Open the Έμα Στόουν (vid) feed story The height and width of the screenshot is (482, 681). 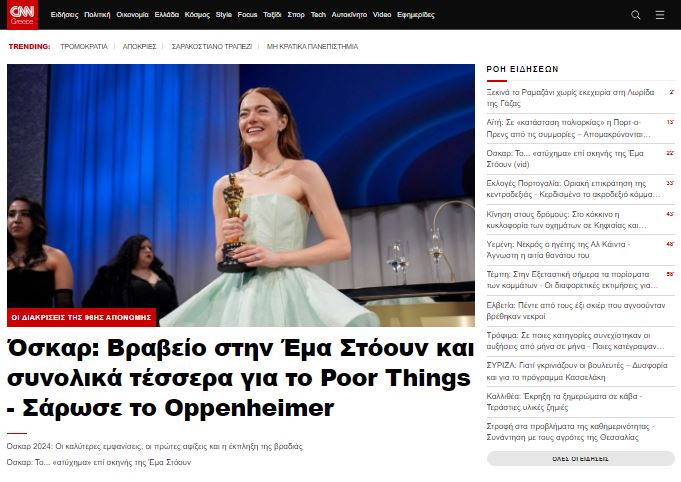click(x=565, y=158)
